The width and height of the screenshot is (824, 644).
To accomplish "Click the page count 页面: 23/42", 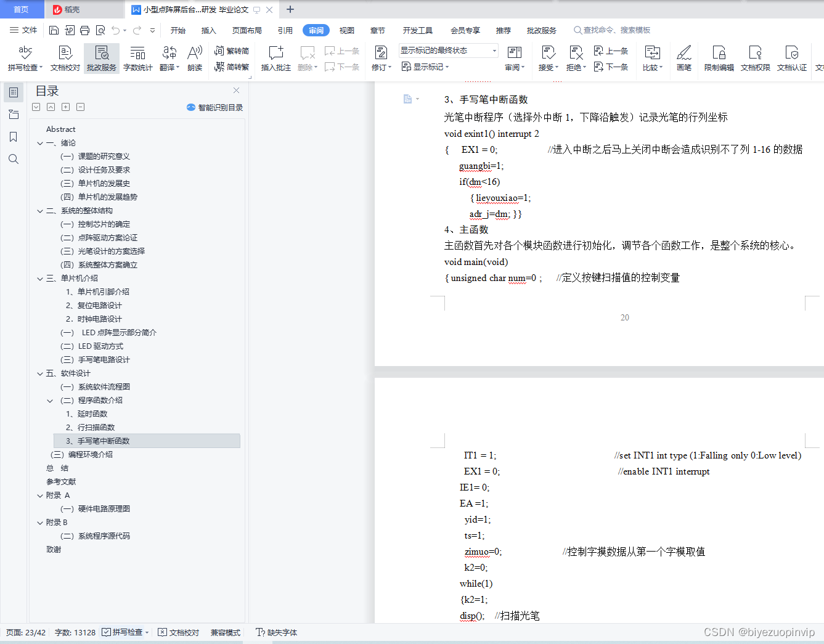I will coord(26,632).
